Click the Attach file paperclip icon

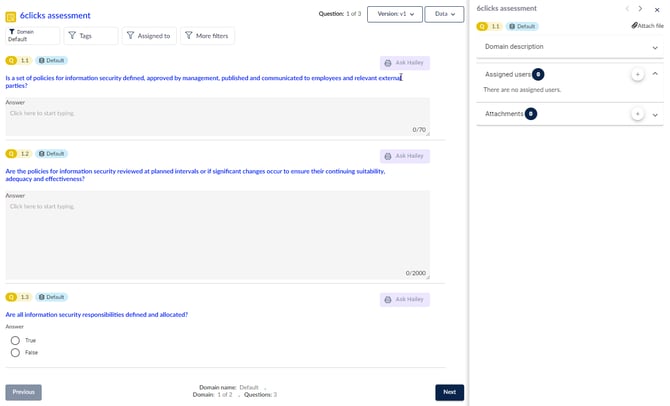pos(634,26)
